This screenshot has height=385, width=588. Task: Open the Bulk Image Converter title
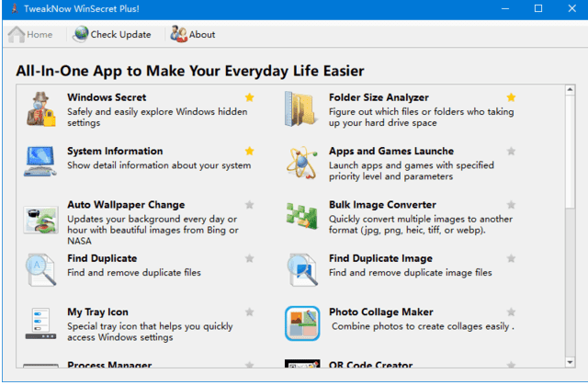[382, 205]
